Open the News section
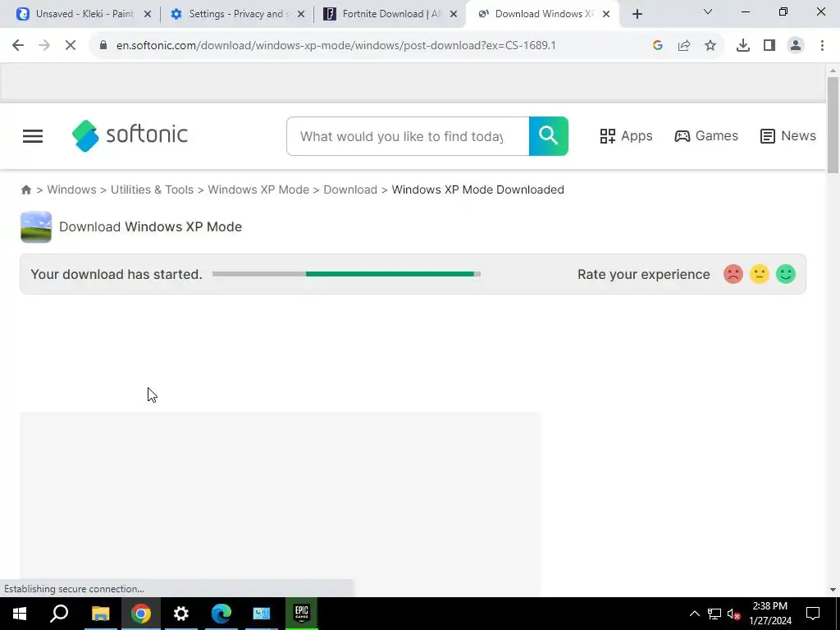This screenshot has height=630, width=840. [x=788, y=136]
